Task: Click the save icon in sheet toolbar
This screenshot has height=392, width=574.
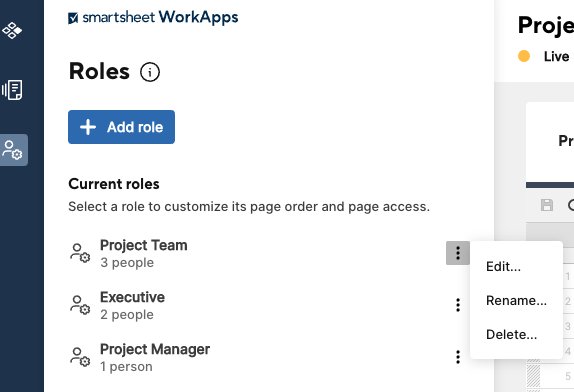Action: [547, 205]
